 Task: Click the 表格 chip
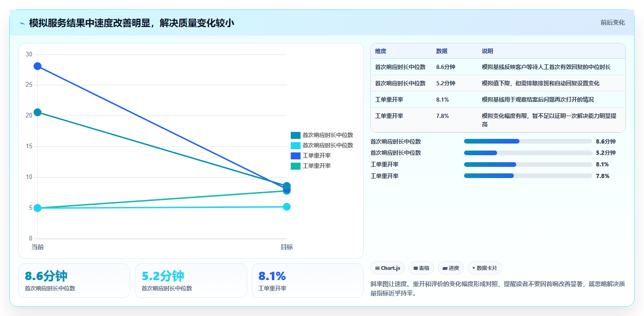point(421,268)
